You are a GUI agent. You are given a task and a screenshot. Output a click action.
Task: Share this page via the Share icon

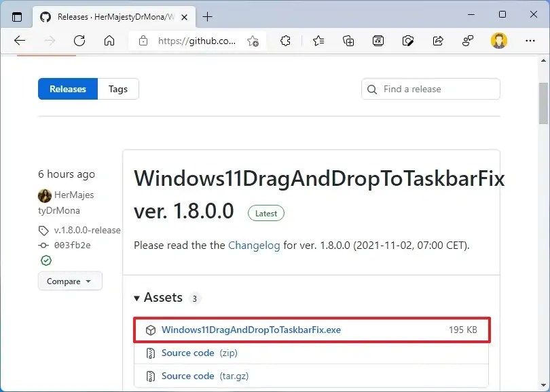point(438,41)
